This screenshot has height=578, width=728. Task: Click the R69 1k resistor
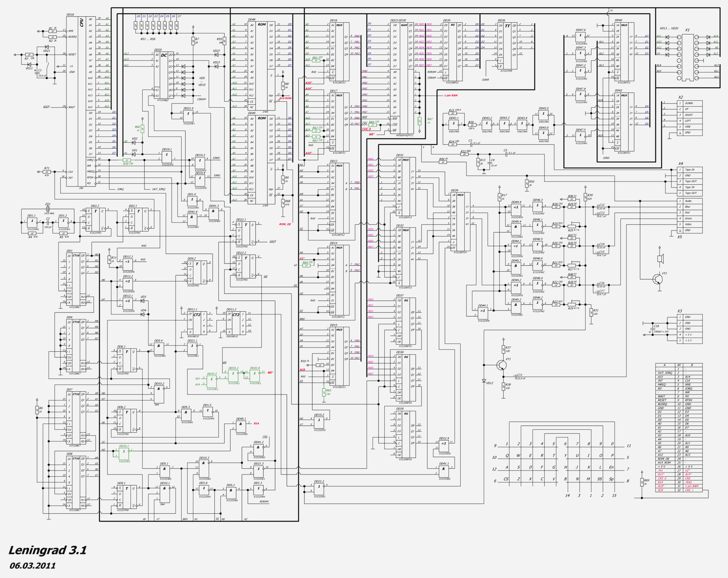coord(642,483)
